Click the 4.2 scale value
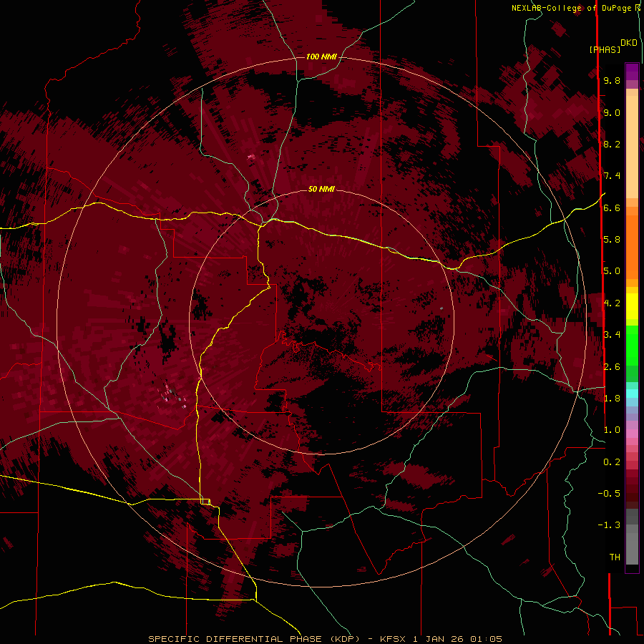This screenshot has height=644, width=644. (612, 303)
